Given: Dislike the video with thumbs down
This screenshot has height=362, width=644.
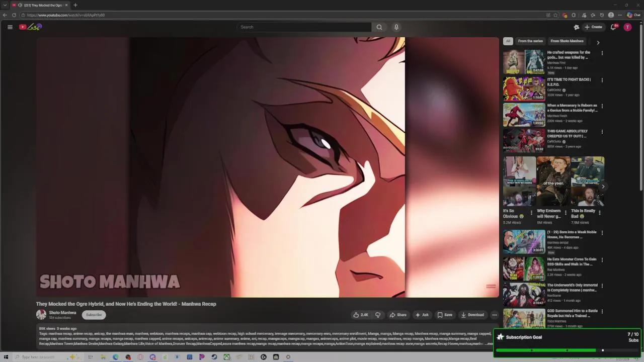Looking at the screenshot, I should tap(378, 315).
